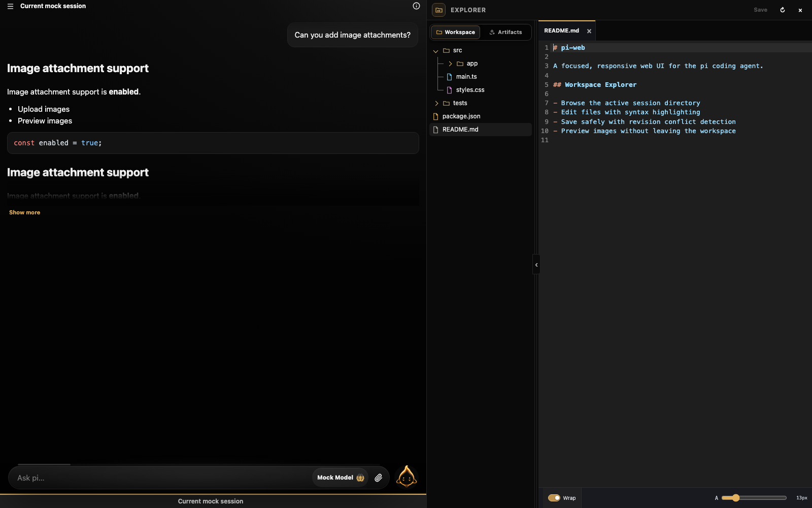Click the paperclip attach icon
Viewport: 812px width, 508px height.
379,478
